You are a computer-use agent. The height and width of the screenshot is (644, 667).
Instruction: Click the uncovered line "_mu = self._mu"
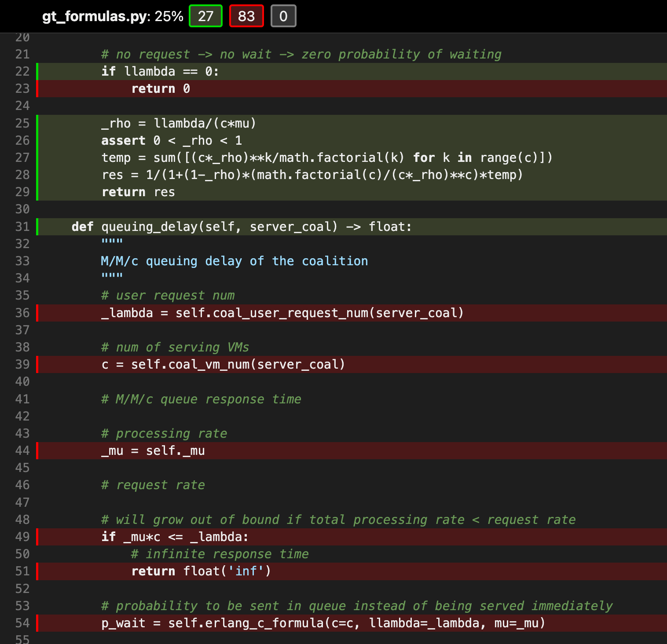[x=153, y=451]
